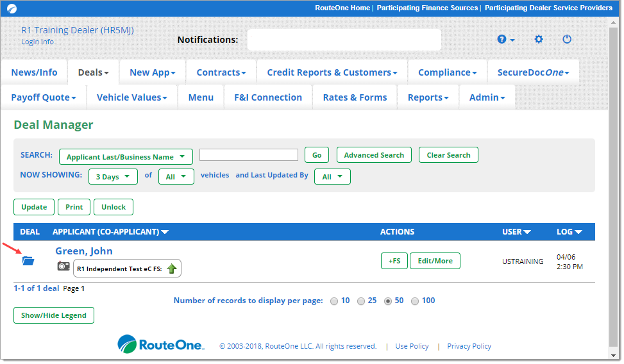Open the help question mark menu
The height and width of the screenshot is (364, 624).
point(505,39)
